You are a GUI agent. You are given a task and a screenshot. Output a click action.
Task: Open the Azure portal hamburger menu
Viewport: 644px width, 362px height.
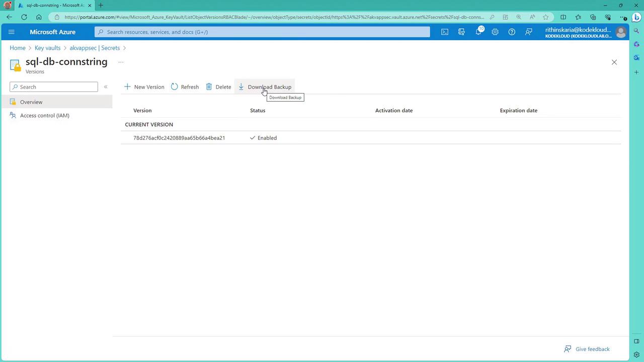coord(12,32)
